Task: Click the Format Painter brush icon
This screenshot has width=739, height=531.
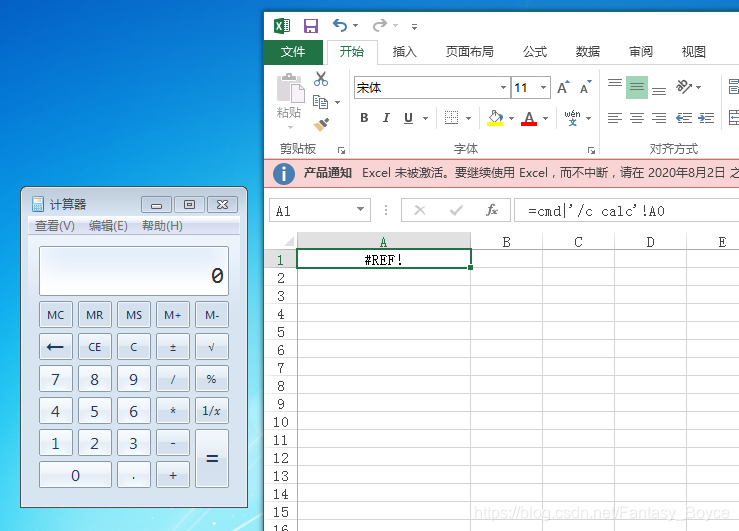Action: click(x=321, y=124)
